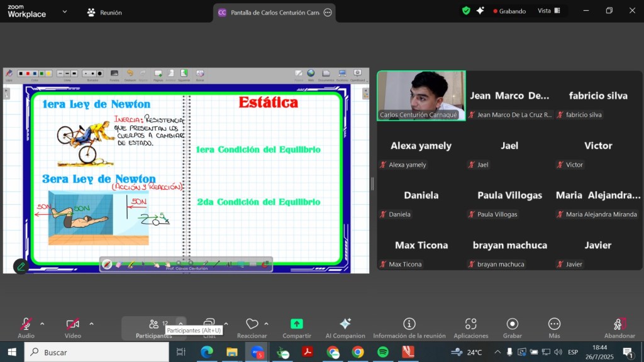Viewport: 644px width, 362px height.
Task: Click the Grabando recording indicator
Action: pos(509,11)
